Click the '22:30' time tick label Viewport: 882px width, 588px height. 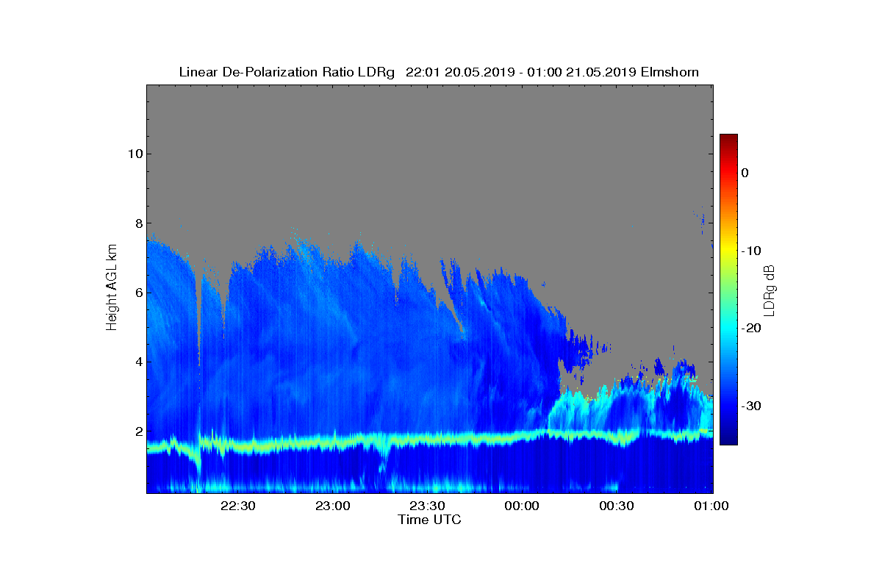(238, 506)
